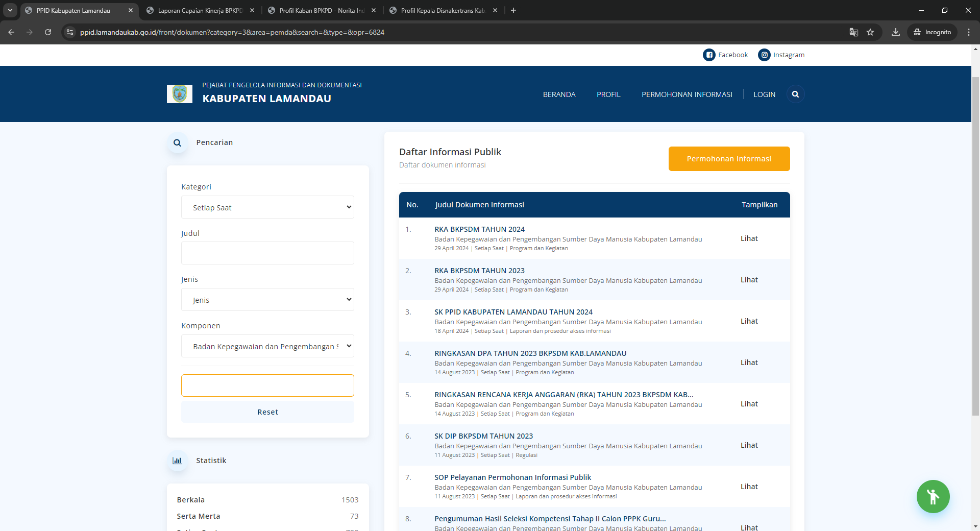Click into the Judul text field
Screen dimensions: 980x531
tap(267, 253)
